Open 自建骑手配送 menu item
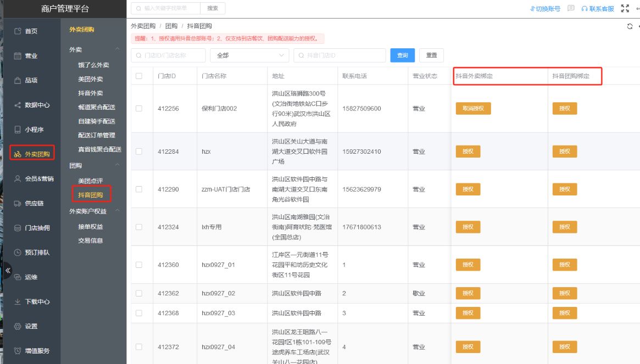This screenshot has height=364, width=640. pyautogui.click(x=97, y=121)
